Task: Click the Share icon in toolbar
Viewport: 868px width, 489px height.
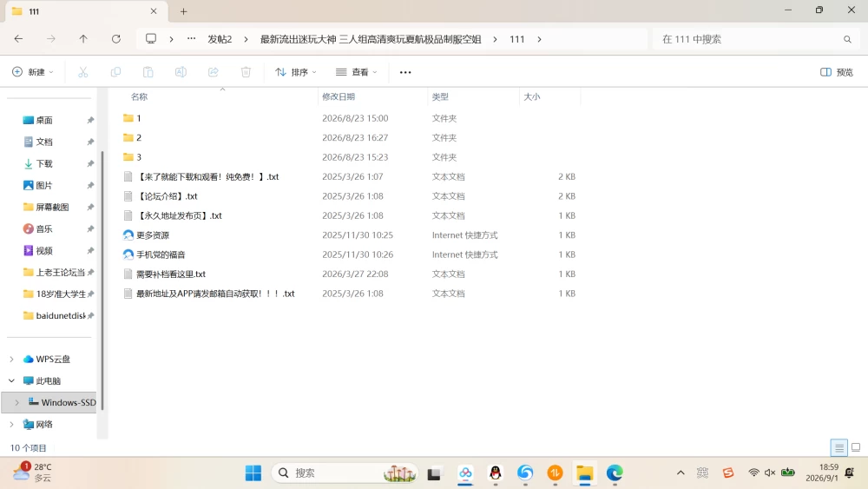Action: (214, 72)
